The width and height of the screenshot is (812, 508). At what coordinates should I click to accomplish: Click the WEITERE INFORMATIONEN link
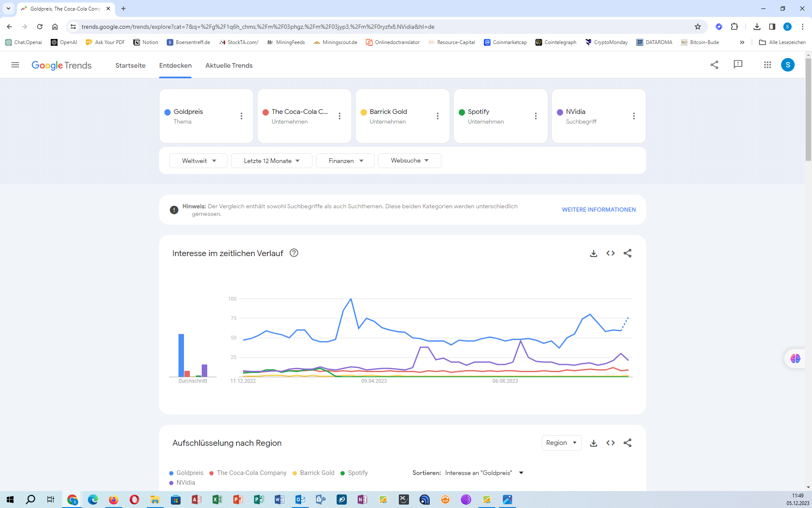598,210
